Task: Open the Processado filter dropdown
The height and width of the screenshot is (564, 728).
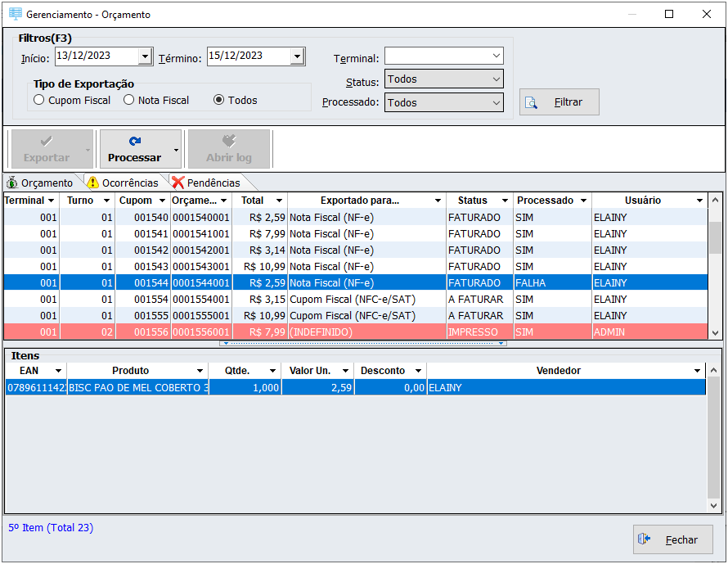Action: point(496,103)
